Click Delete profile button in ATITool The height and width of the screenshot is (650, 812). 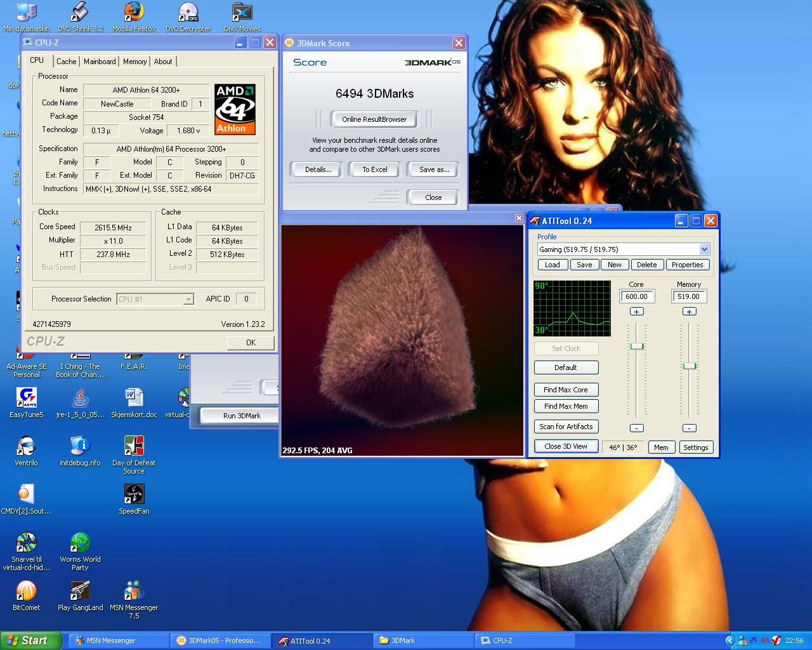[647, 265]
